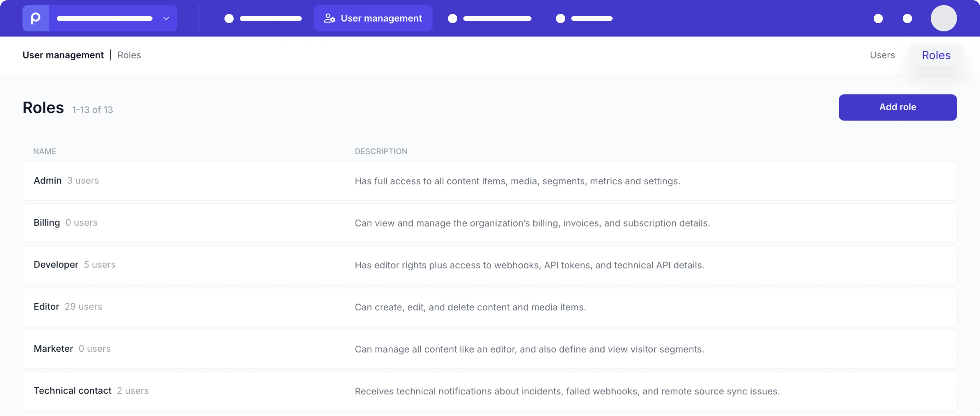Open the Marketer role entry

[53, 349]
